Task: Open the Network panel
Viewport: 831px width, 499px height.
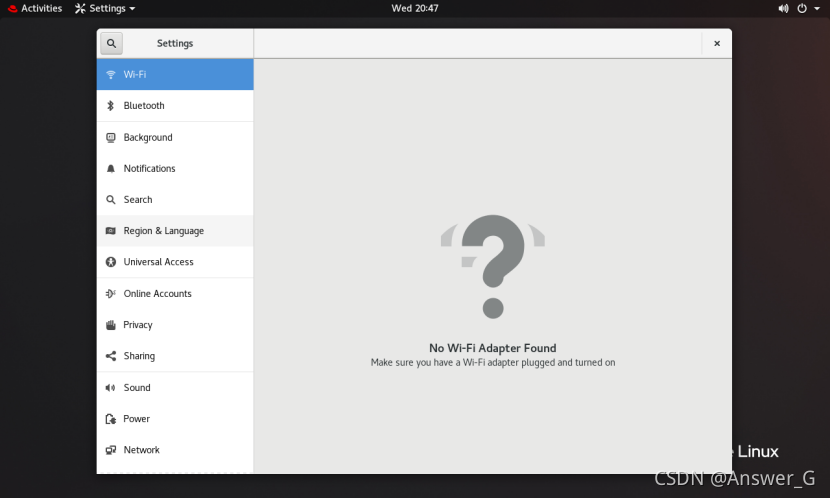Action: click(175, 450)
